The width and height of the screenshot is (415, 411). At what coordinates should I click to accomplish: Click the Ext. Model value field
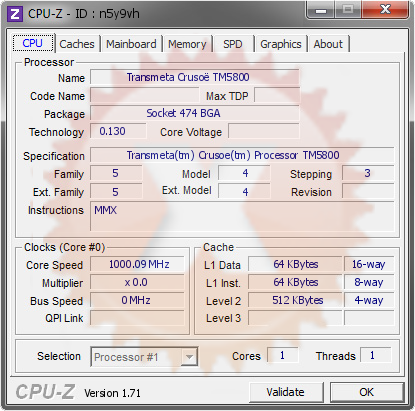[244, 192]
